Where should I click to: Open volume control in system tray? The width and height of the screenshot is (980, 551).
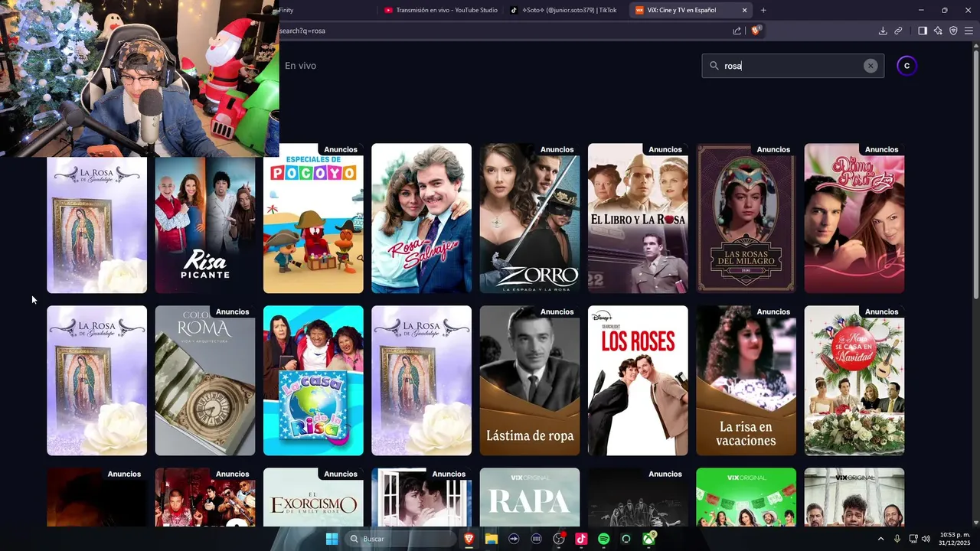coord(926,539)
